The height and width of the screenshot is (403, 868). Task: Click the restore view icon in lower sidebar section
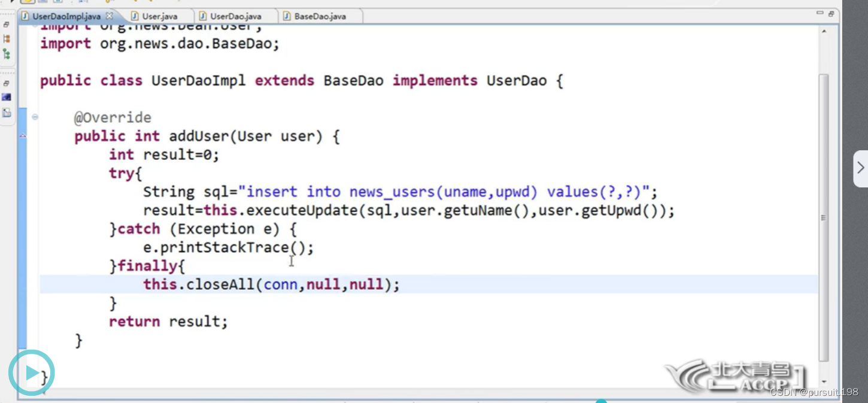(x=5, y=83)
